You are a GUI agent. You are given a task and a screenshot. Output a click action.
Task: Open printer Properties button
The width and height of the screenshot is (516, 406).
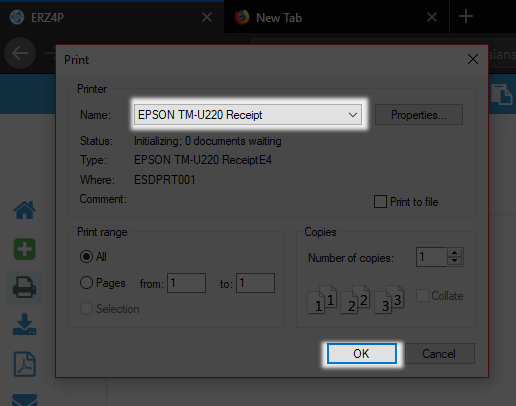419,115
